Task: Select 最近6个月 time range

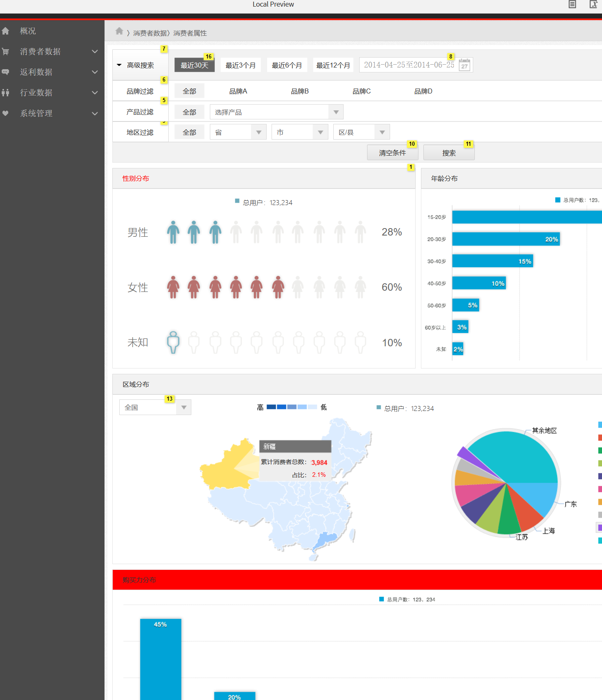Action: click(x=287, y=65)
